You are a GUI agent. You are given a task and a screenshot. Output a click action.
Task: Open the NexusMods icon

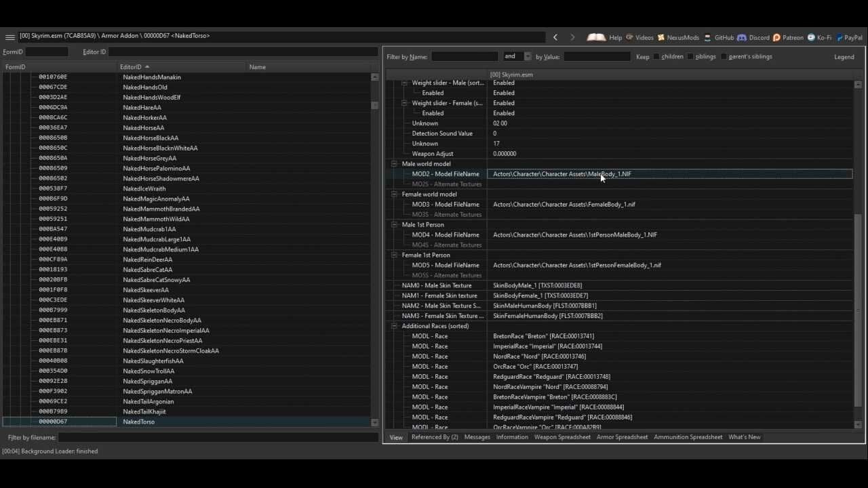(x=661, y=37)
